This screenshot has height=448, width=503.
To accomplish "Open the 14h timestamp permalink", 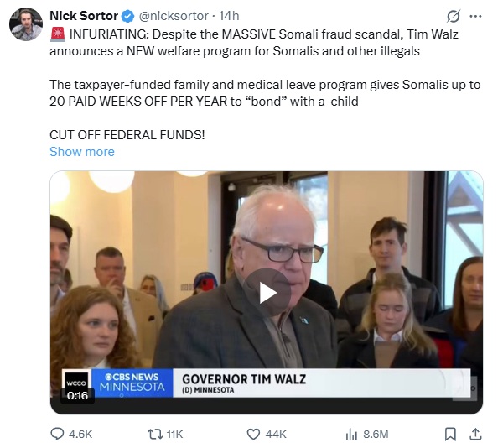I will [x=229, y=16].
